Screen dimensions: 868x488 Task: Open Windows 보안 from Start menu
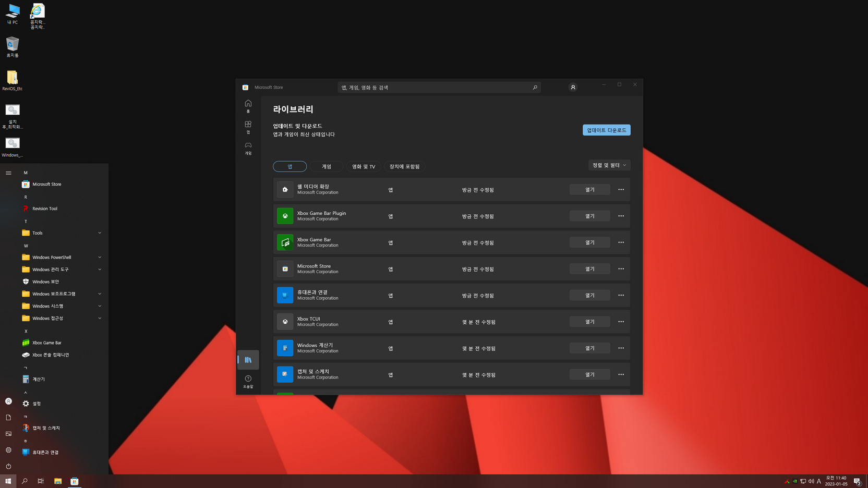[62, 282]
